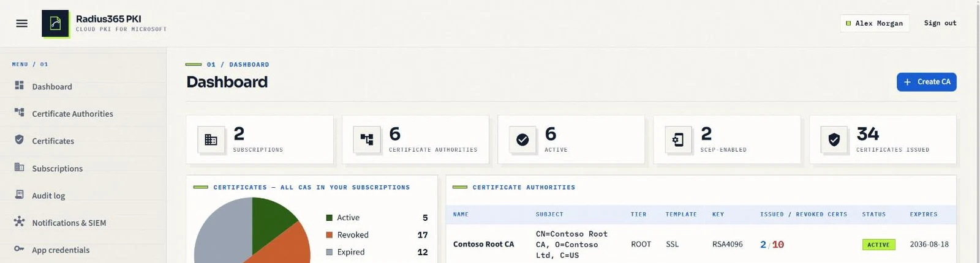Click the ROOT tier cell
Screen dimensions: 980x263
pos(641,244)
